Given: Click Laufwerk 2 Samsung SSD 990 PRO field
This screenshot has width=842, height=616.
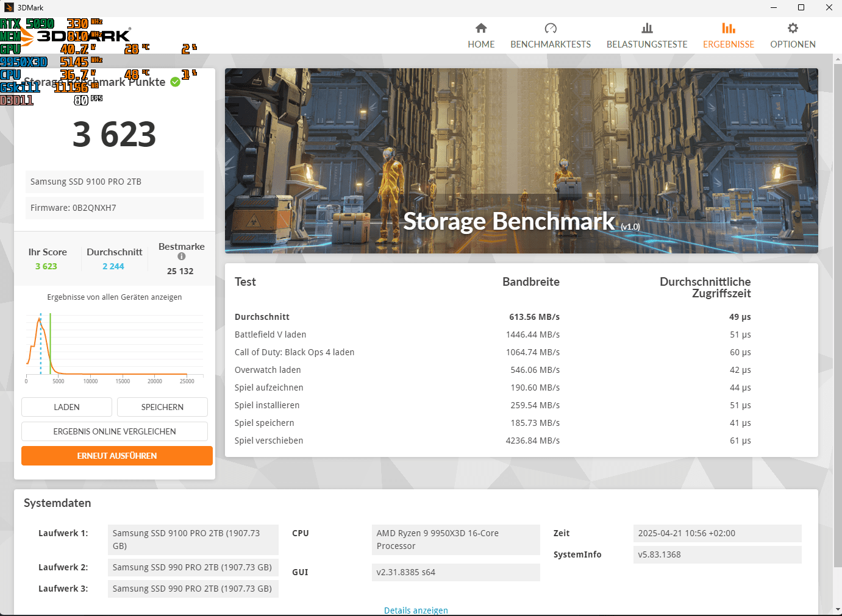Looking at the screenshot, I should click(x=193, y=567).
